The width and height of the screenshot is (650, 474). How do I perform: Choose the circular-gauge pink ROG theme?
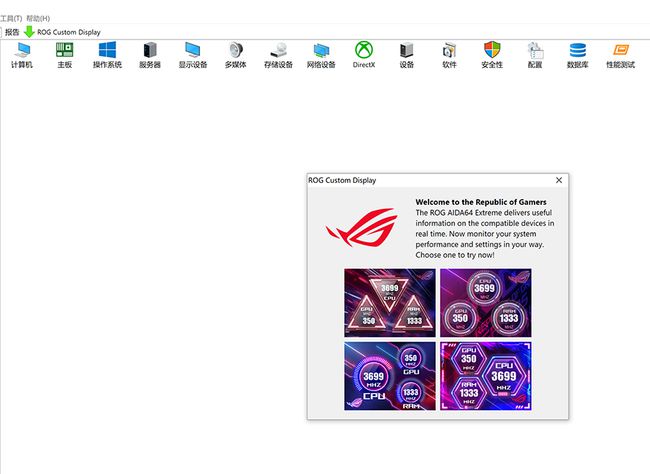pyautogui.click(x=485, y=302)
